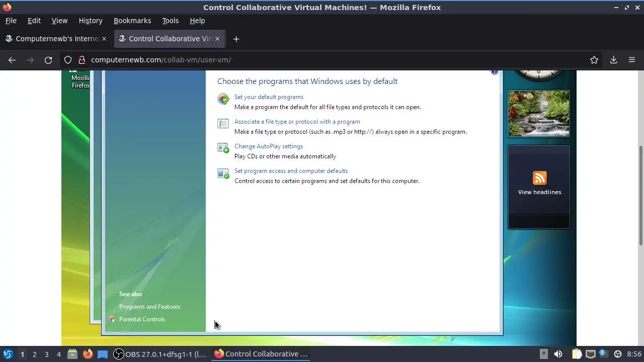644x362 pixels.
Task: Open Set program access and computer defaults
Action: [291, 171]
